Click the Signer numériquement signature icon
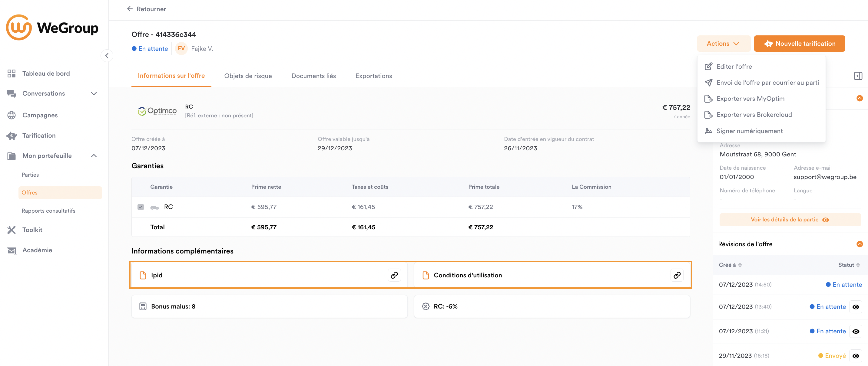This screenshot has width=868, height=366. tap(708, 131)
